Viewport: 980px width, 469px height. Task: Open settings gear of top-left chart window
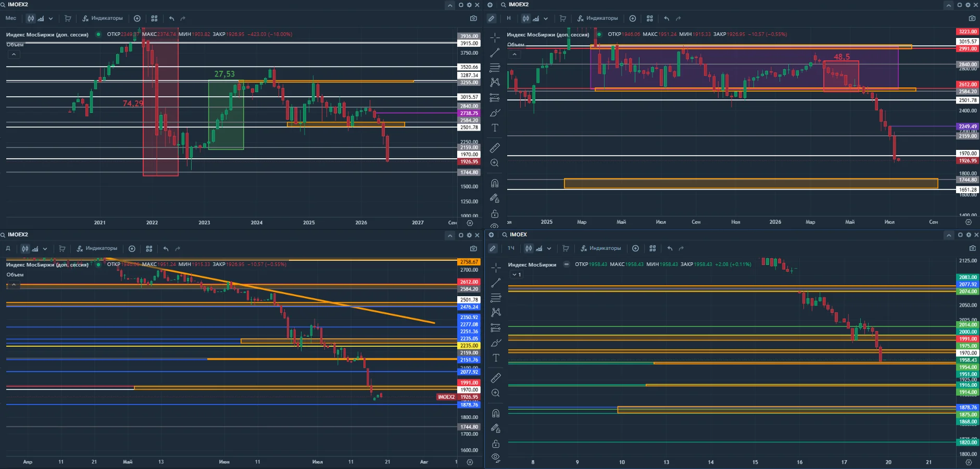click(469, 5)
